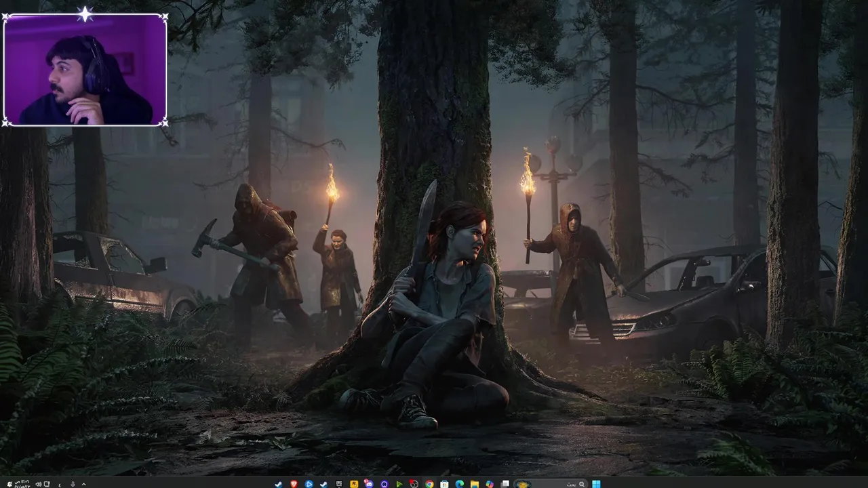
Task: Open Rockstar Games Launcher taskbar icon
Action: point(354,484)
